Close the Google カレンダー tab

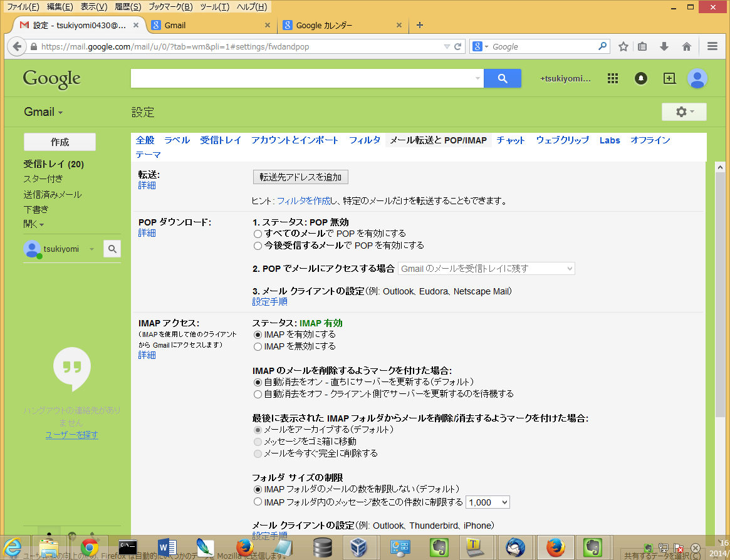point(399,25)
